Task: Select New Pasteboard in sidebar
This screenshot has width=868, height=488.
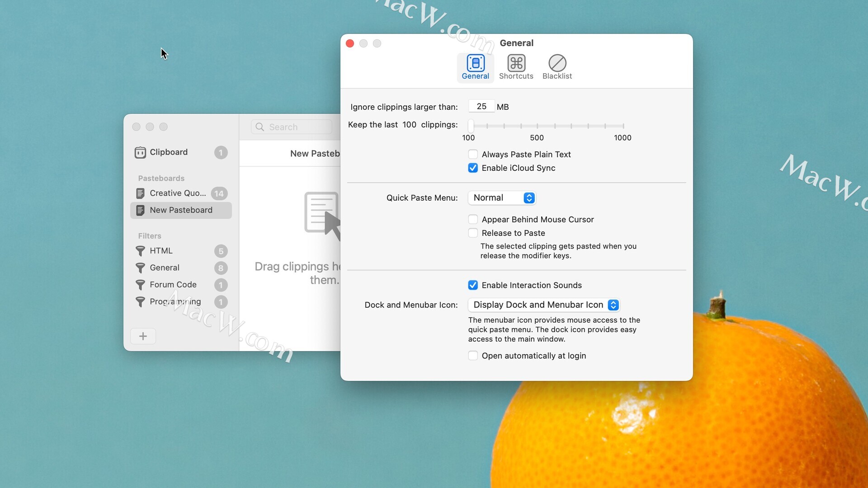Action: [x=181, y=210]
